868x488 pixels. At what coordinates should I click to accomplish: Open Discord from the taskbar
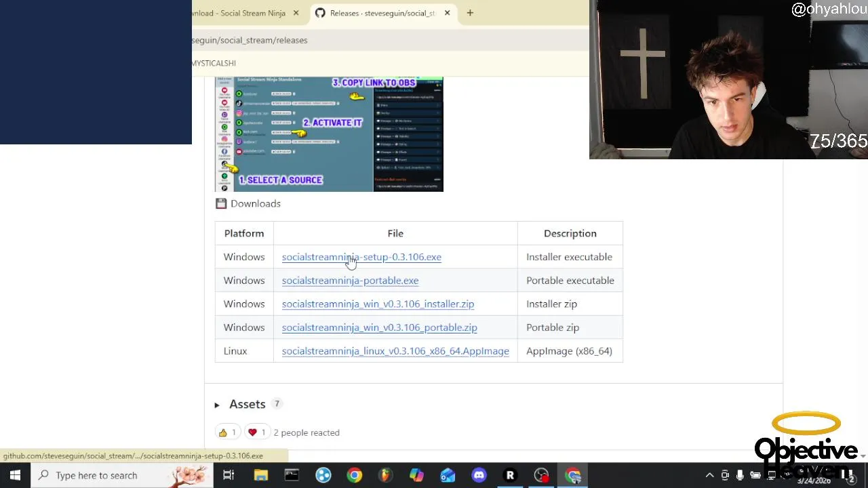pyautogui.click(x=479, y=475)
